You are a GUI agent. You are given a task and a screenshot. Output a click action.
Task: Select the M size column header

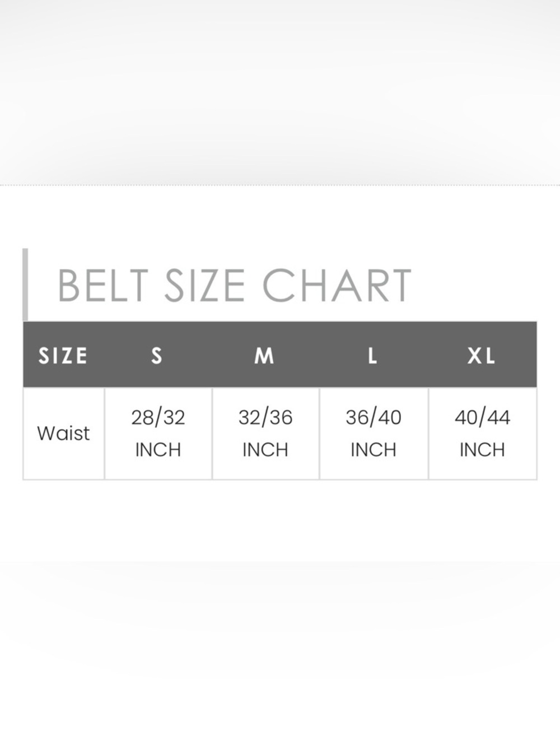point(264,356)
